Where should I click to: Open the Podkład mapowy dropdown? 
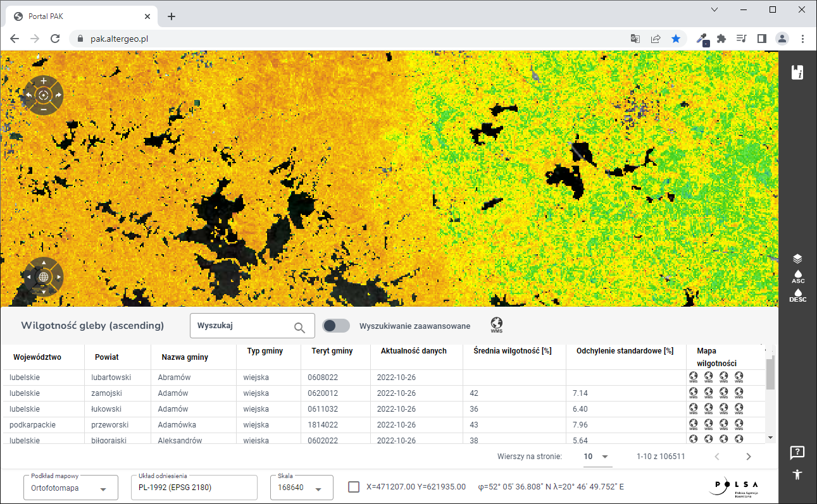(x=71, y=488)
